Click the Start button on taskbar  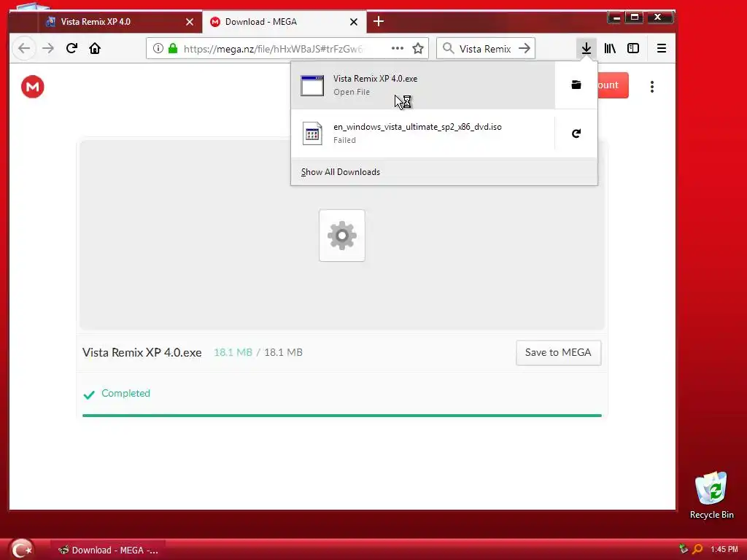point(21,549)
